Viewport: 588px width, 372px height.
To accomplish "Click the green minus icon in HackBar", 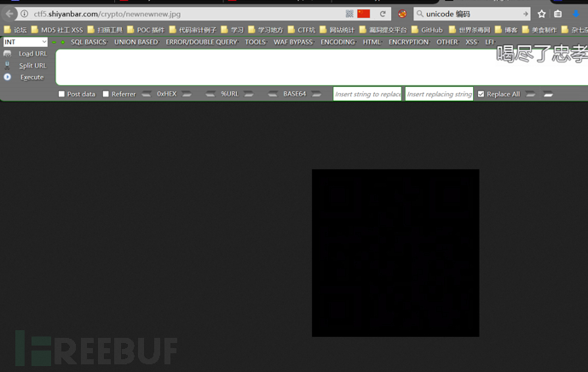I will pyautogui.click(x=55, y=42).
